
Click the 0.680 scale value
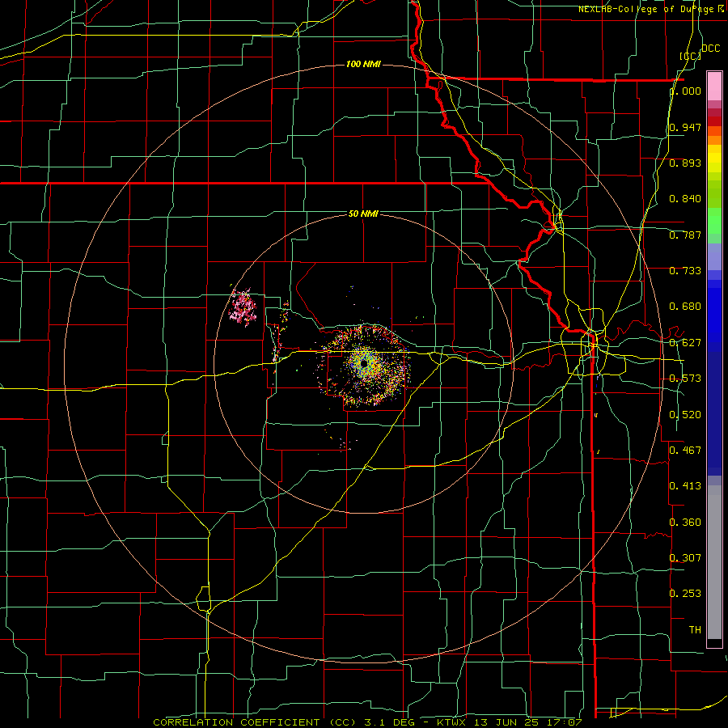point(685,307)
